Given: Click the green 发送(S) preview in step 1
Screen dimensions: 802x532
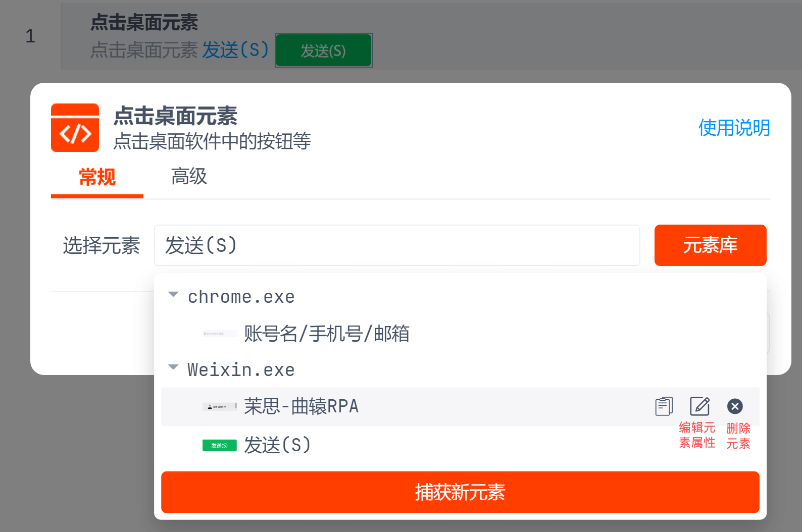Looking at the screenshot, I should 323,50.
